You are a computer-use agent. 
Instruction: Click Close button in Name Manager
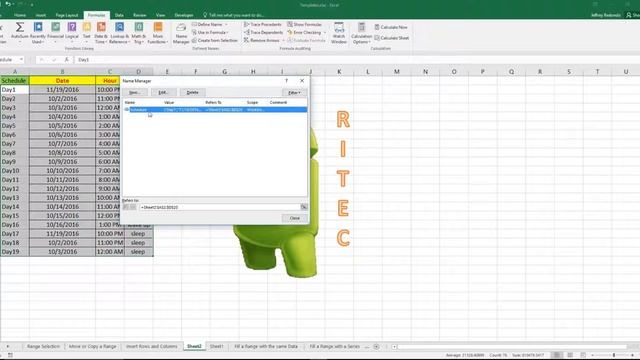click(x=294, y=218)
